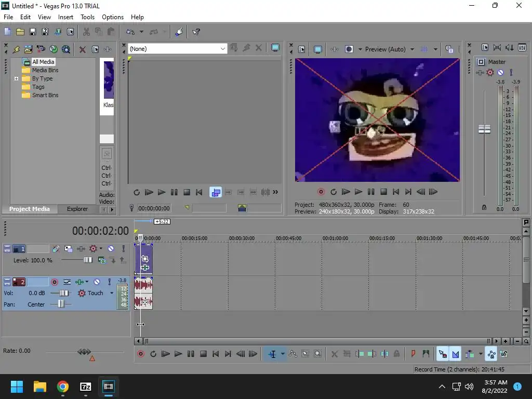
Task: Click the New project icon
Action: pyautogui.click(x=7, y=32)
